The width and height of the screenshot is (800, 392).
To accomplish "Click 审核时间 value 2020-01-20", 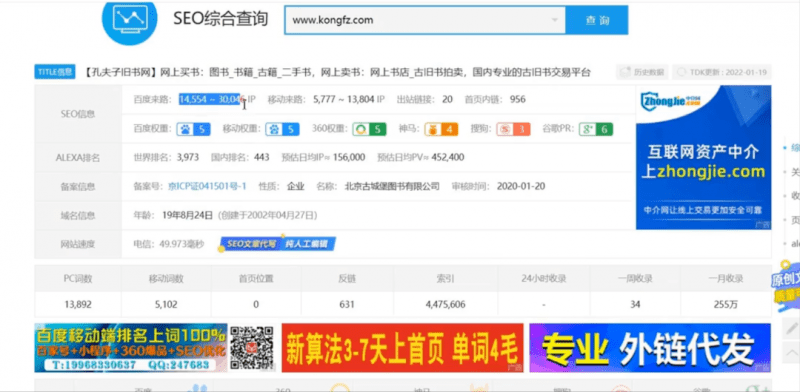I will click(x=520, y=186).
